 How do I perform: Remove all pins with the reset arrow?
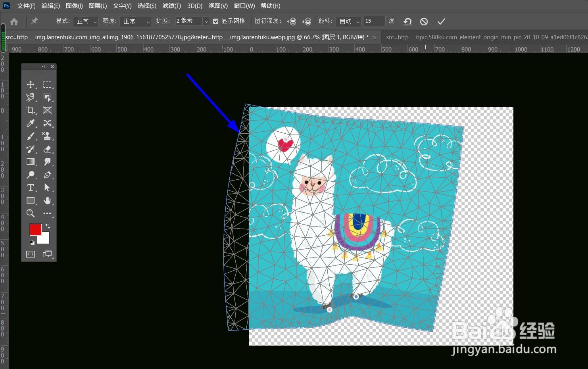(x=407, y=21)
